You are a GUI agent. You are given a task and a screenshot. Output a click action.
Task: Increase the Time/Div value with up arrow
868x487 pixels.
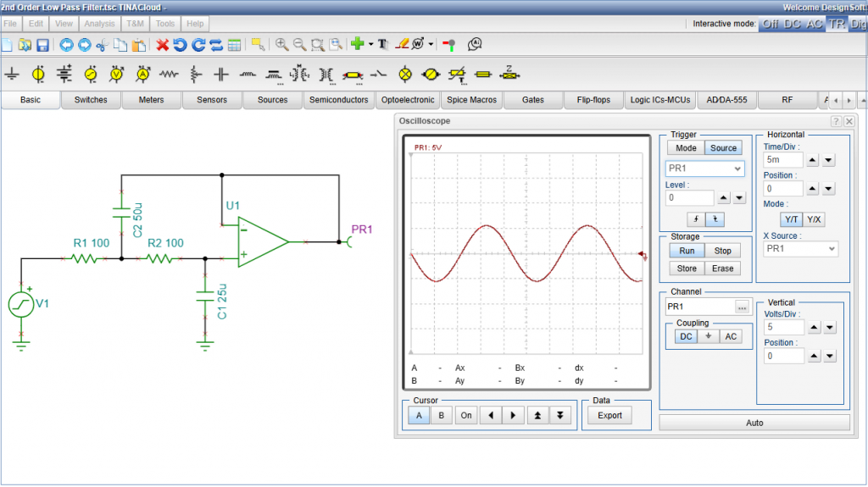click(x=812, y=159)
